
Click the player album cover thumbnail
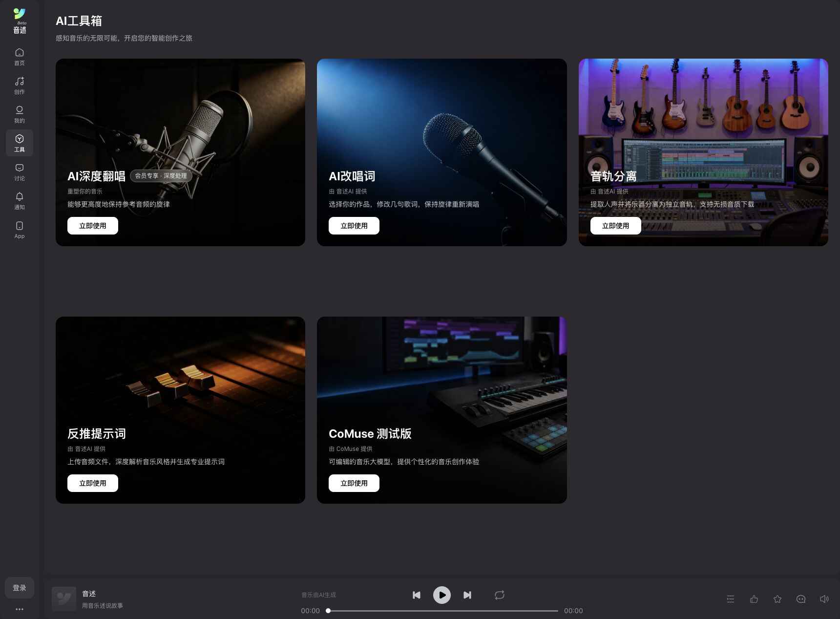point(64,599)
